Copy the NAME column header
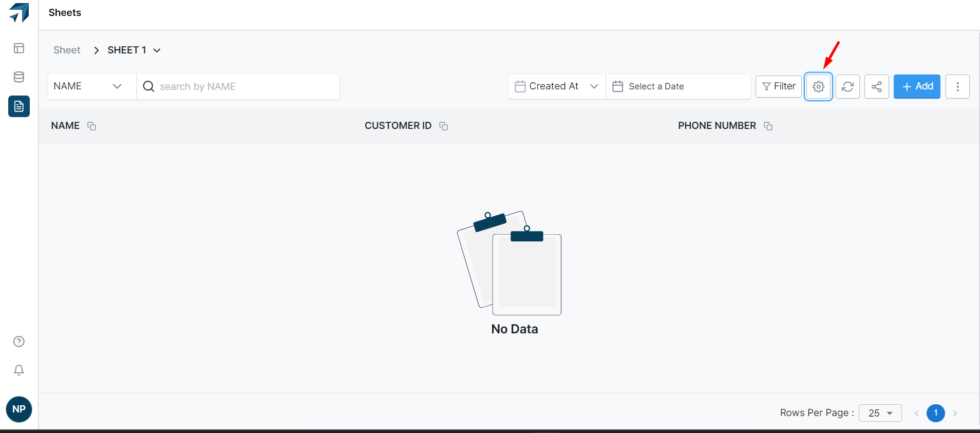Screen dimensions: 980x433 [x=92, y=126]
